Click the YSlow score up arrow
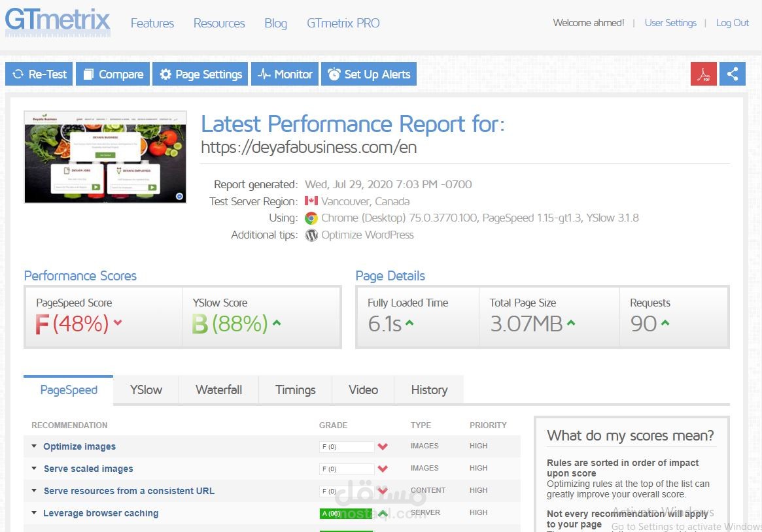 tap(277, 322)
